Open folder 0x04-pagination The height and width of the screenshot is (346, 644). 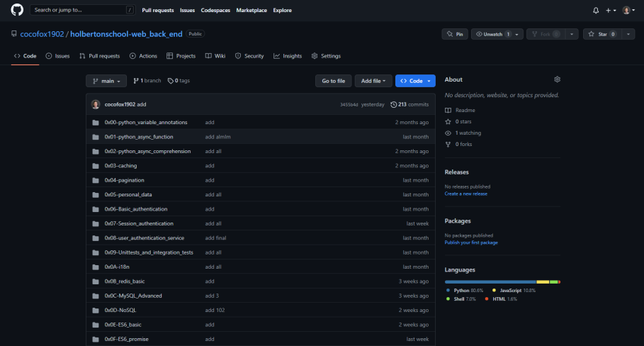[124, 180]
